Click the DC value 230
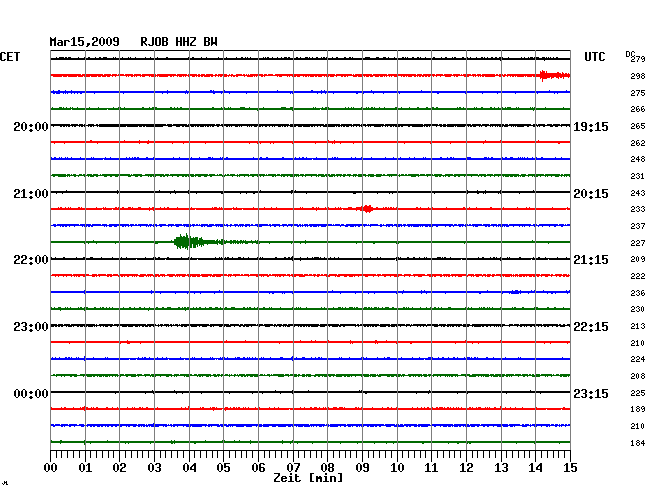 [x=638, y=309]
